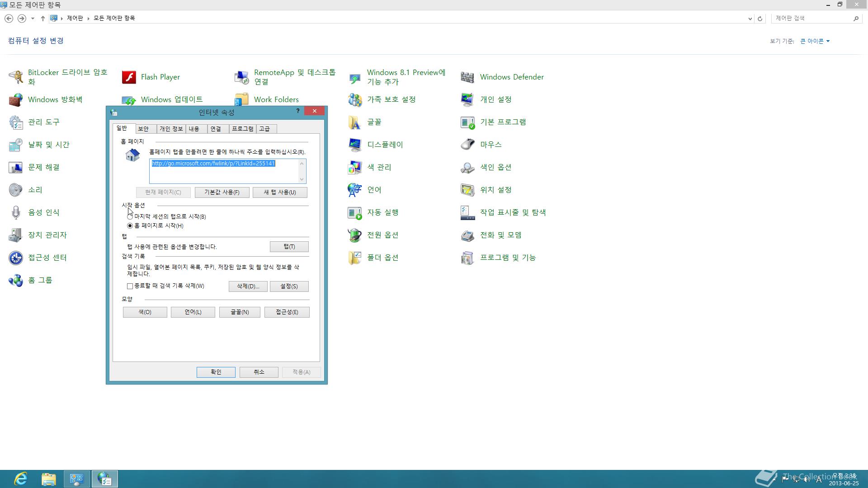Open 문제 해결 icon
The height and width of the screenshot is (488, 868).
click(x=15, y=167)
